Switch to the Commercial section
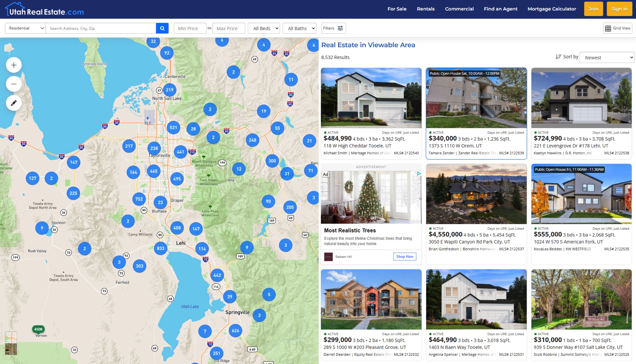This screenshot has width=636, height=364. tap(459, 9)
